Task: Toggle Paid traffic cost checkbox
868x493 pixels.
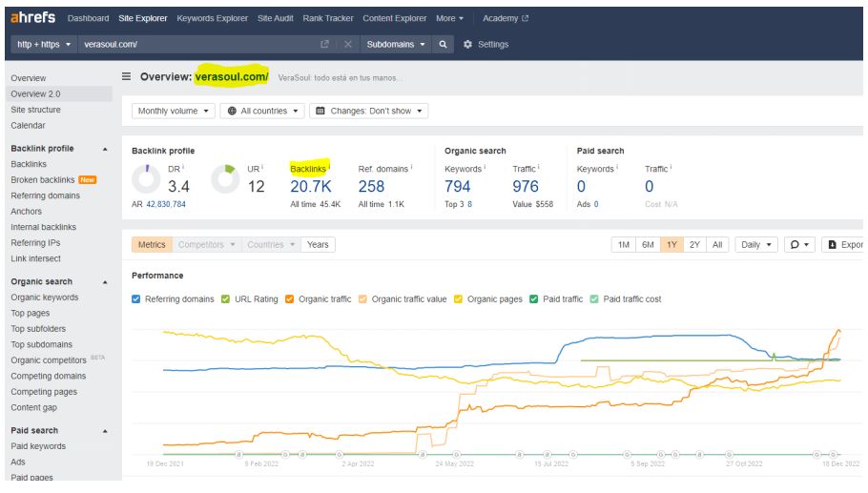Action: click(x=594, y=299)
